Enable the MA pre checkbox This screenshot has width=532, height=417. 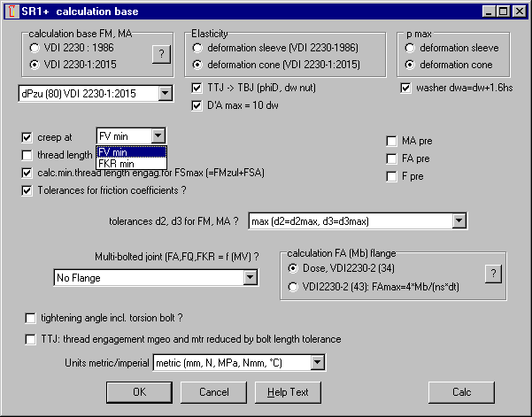click(x=392, y=141)
